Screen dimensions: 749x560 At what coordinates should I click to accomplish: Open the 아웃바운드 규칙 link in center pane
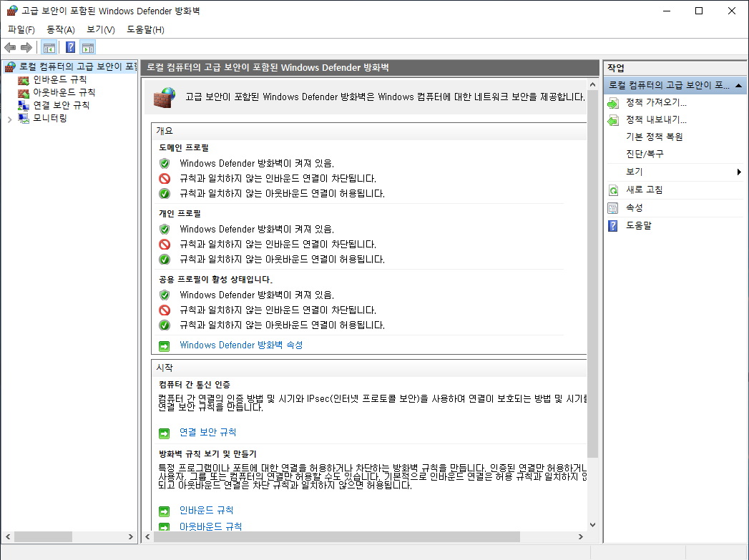[x=210, y=526]
